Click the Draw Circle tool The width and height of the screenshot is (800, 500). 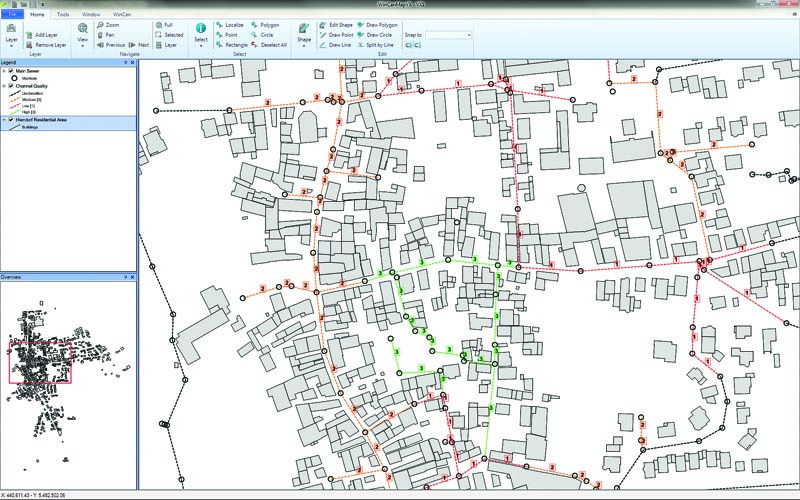tap(381, 34)
